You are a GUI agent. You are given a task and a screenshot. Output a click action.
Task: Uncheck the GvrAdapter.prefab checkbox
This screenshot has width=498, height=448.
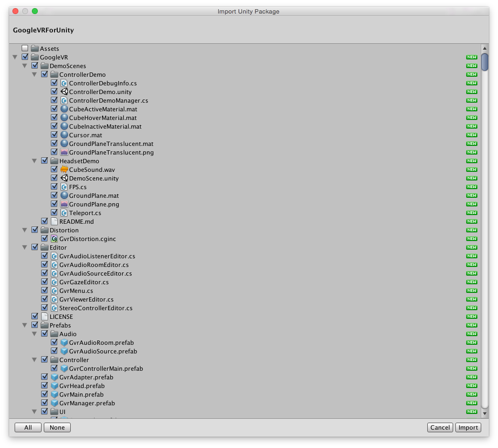click(x=44, y=377)
